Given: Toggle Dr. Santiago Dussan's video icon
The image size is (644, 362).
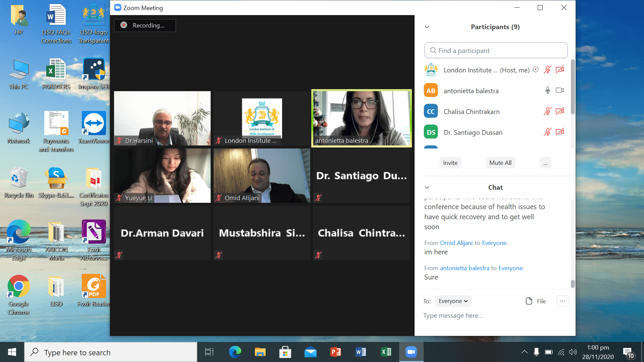Looking at the screenshot, I should (x=560, y=132).
